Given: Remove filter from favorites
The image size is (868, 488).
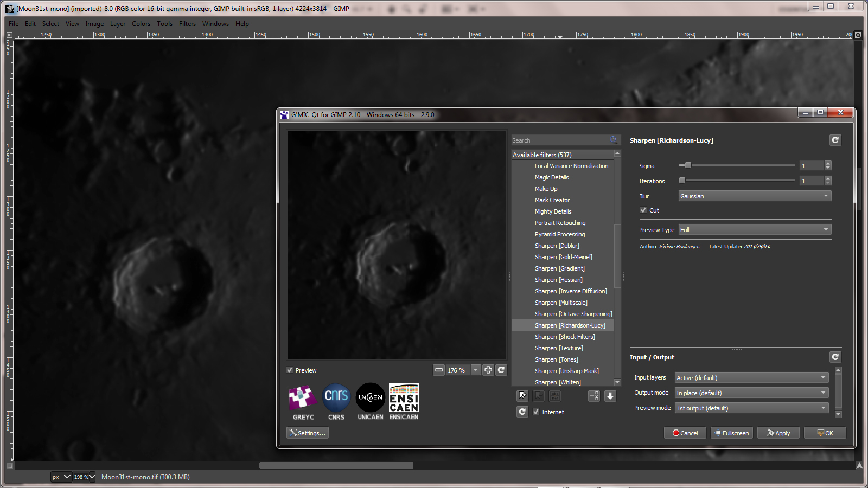Looking at the screenshot, I should tap(538, 396).
